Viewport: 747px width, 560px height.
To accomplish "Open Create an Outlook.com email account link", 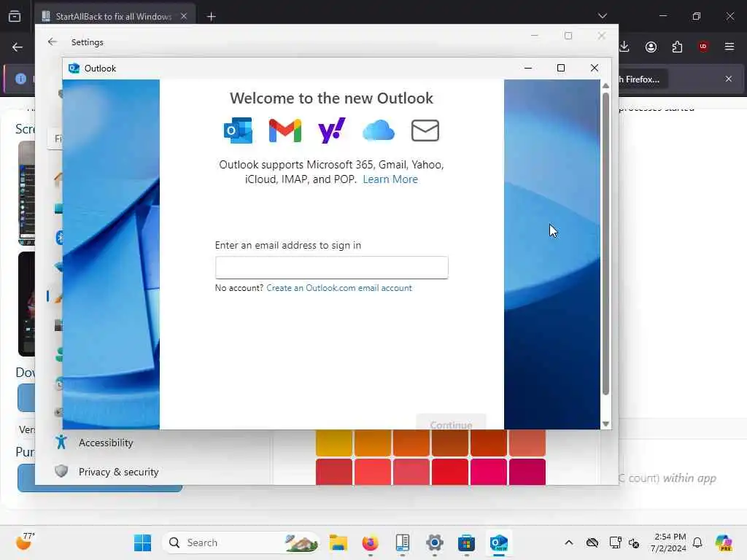I will [339, 288].
